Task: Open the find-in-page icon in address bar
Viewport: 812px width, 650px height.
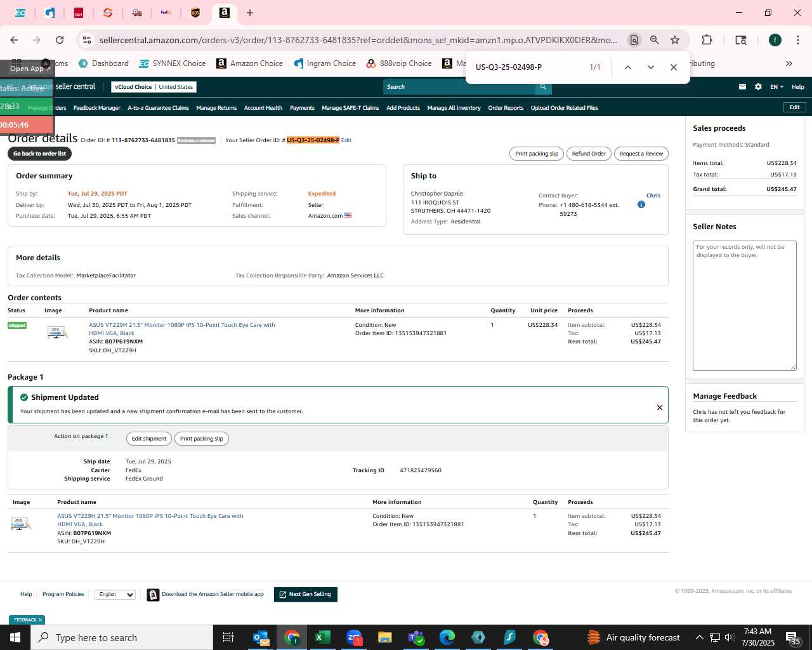Action: [634, 40]
